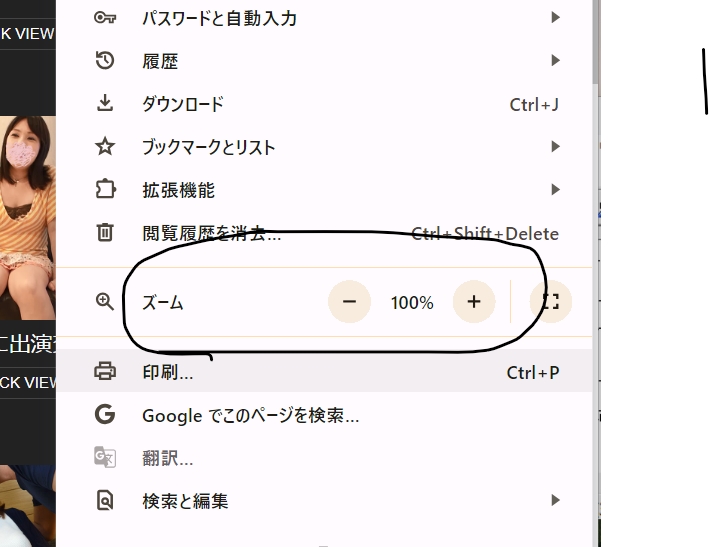This screenshot has width=709, height=547.
Task: Click the printer icon
Action: [x=105, y=372]
